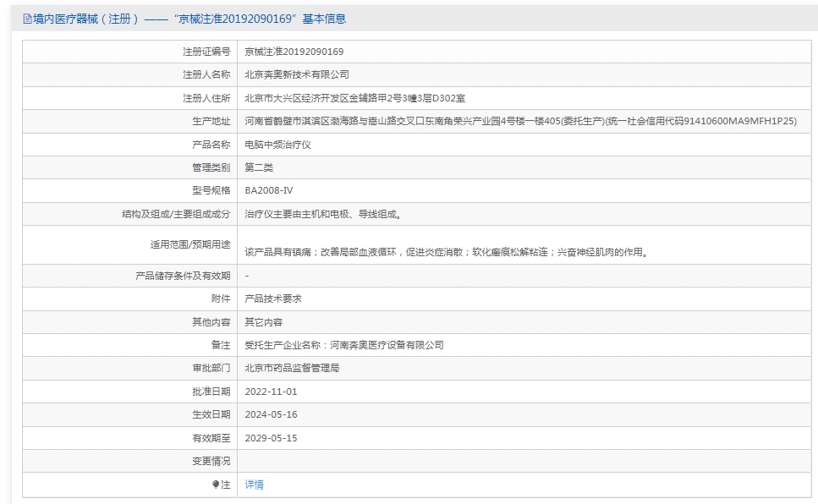Viewport: 818px width, 504px height.
Task: Select the remark naming 河南奔奥医疗设备有限公司
Action: pos(343,345)
